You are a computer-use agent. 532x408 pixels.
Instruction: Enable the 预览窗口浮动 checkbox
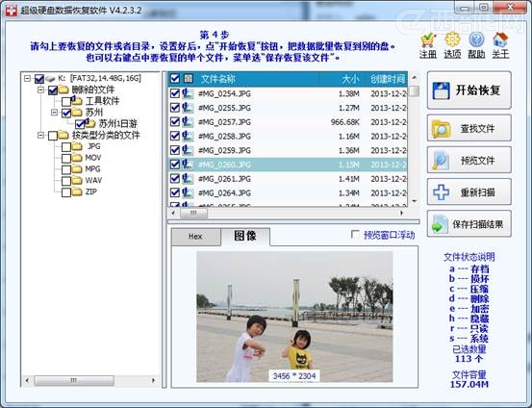click(355, 235)
